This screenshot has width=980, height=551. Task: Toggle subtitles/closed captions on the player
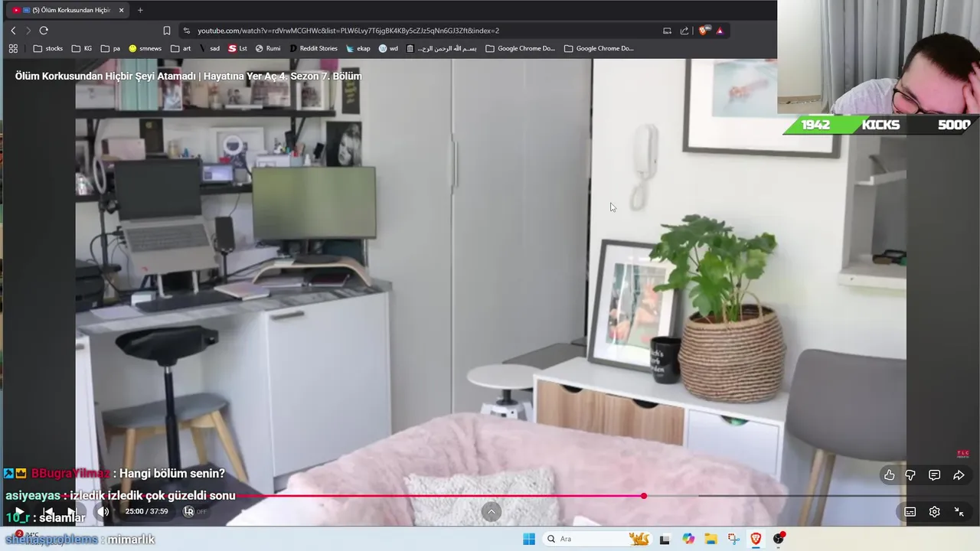pyautogui.click(x=910, y=512)
